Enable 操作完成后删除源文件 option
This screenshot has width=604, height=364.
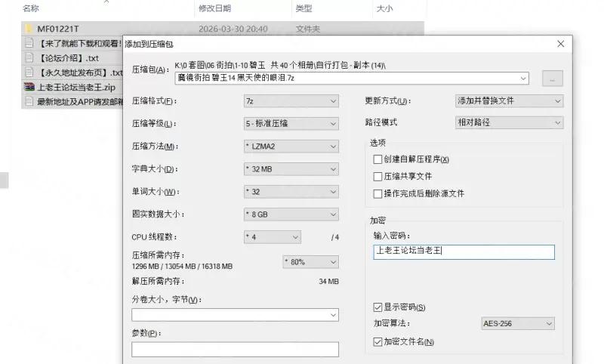[378, 193]
